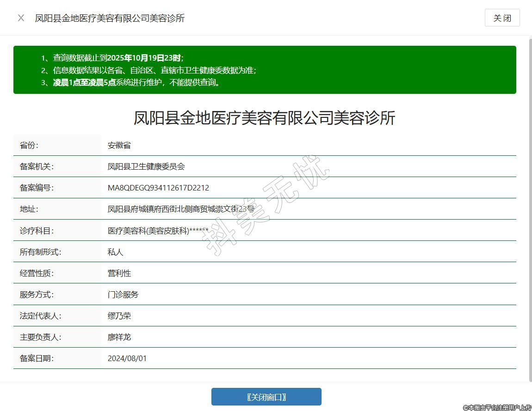Click the X icon at top left
Image resolution: width=532 pixels, height=411 pixels.
tap(21, 18)
